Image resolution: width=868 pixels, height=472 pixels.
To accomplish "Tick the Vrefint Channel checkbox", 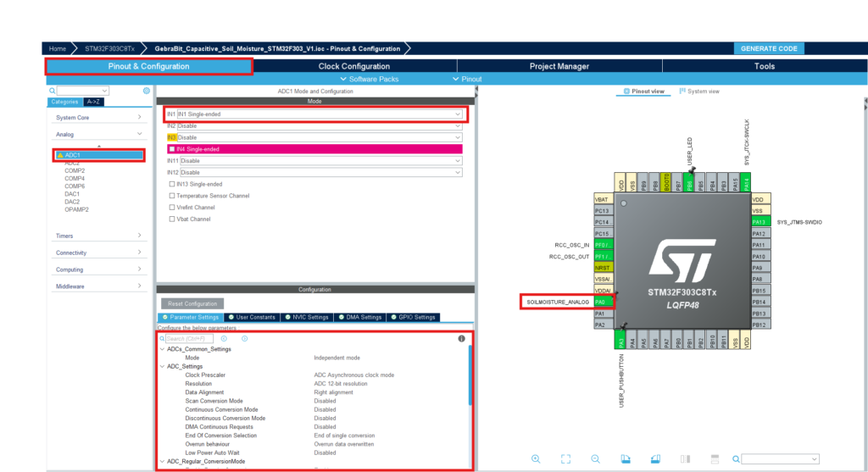I will (x=171, y=208).
